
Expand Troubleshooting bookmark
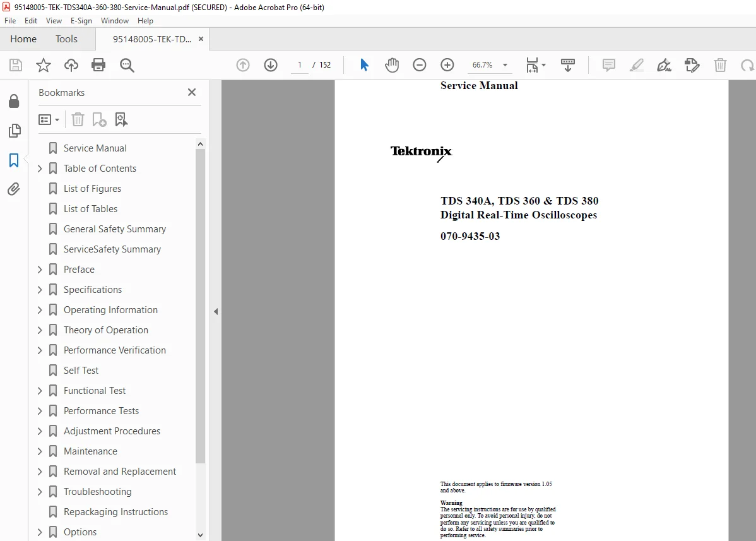(40, 492)
